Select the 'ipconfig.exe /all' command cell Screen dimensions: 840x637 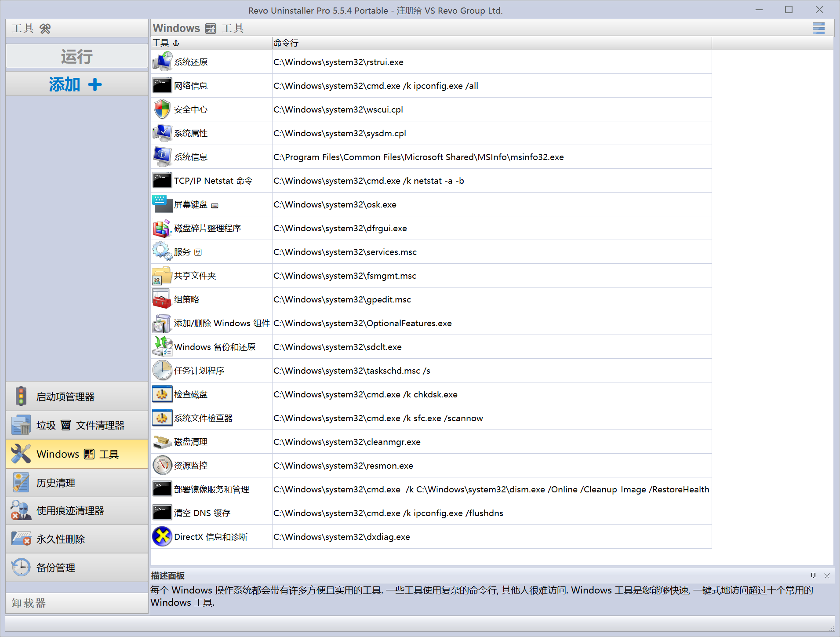492,86
